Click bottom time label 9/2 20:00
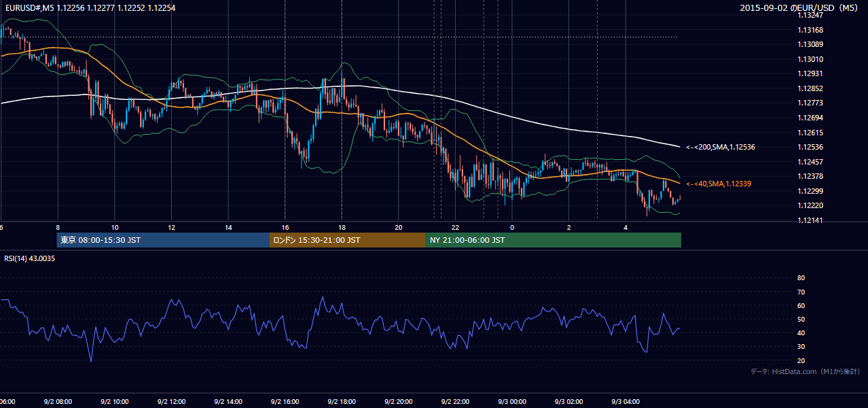This screenshot has width=868, height=408. point(399,402)
